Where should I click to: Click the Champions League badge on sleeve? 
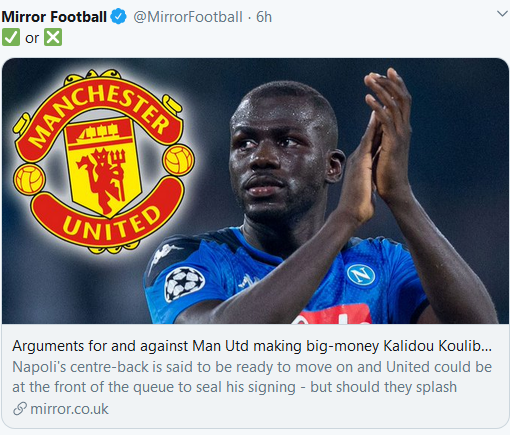pos(184,284)
